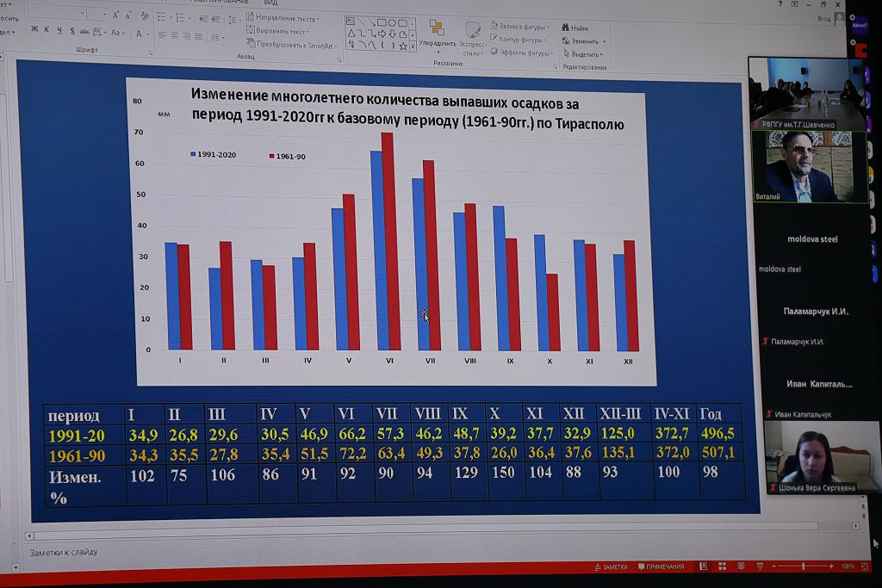Toggle underline formatting (Ч) button

[59, 30]
